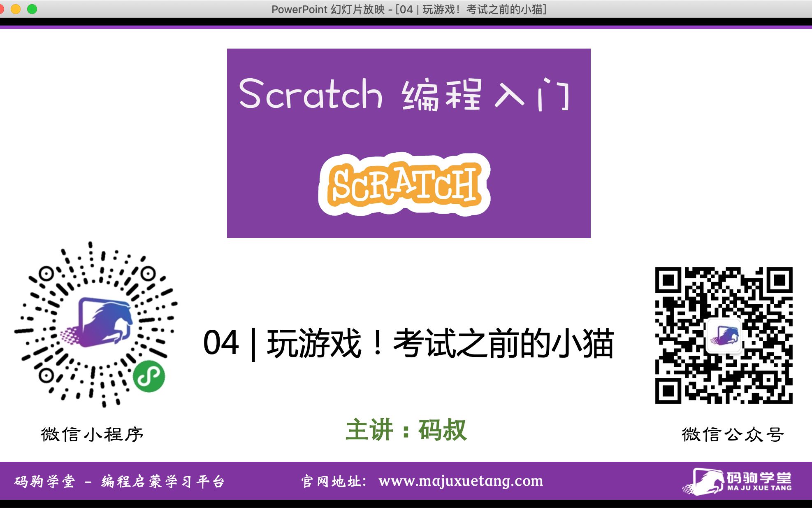Open the www.majuxuetang.com website link
The image size is (812, 508).
click(x=461, y=481)
